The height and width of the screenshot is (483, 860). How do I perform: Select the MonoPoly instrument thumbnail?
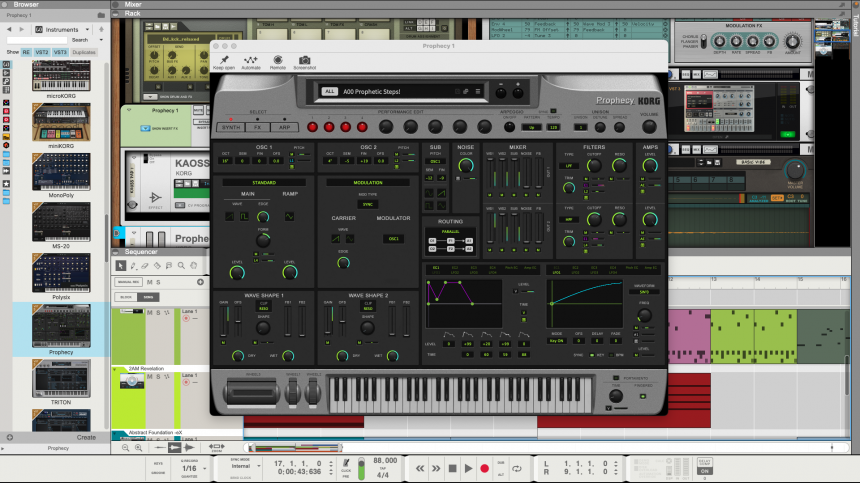point(61,172)
